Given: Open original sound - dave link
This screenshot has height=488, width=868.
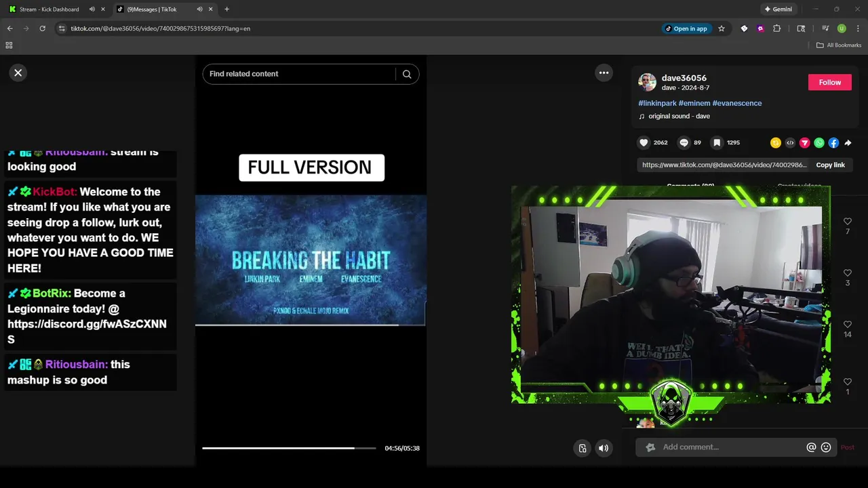Looking at the screenshot, I should coord(679,116).
